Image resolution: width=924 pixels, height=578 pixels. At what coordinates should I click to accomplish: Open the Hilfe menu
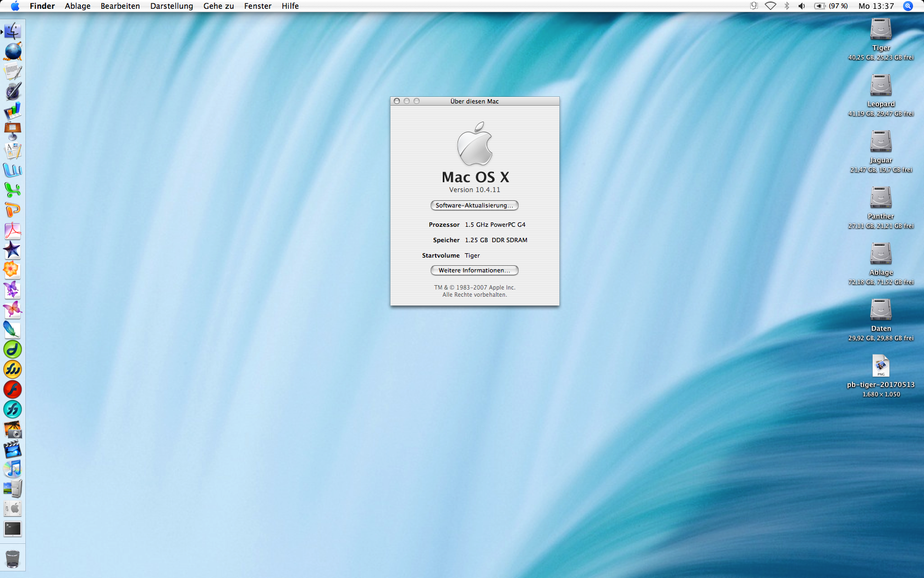(x=290, y=6)
